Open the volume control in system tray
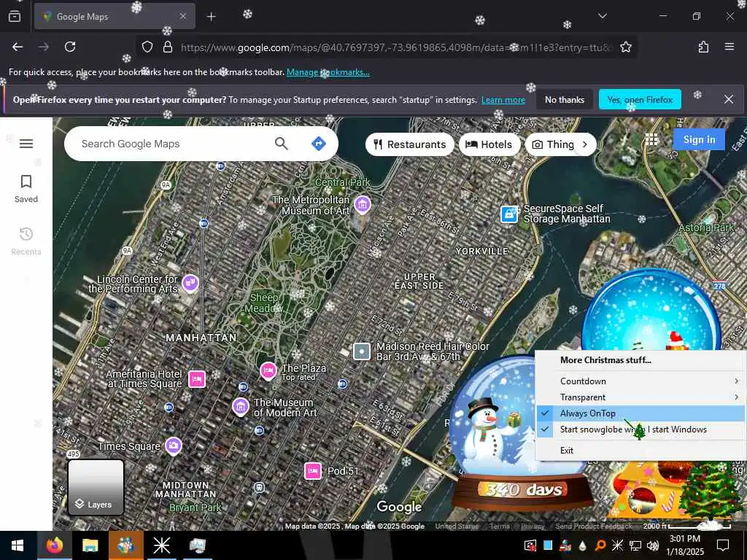 coord(653,545)
